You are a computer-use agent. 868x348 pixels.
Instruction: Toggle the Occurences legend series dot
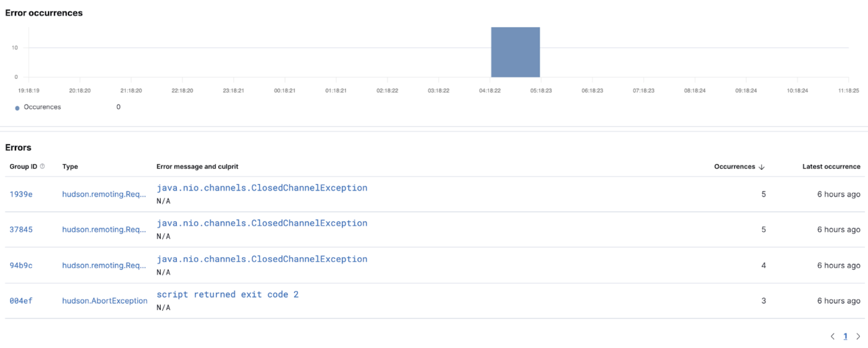[17, 108]
